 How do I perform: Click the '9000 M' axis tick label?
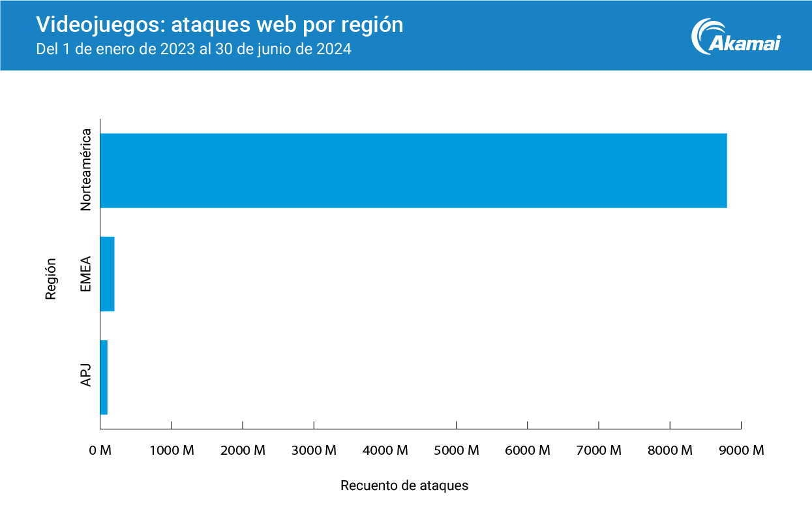pos(741,450)
